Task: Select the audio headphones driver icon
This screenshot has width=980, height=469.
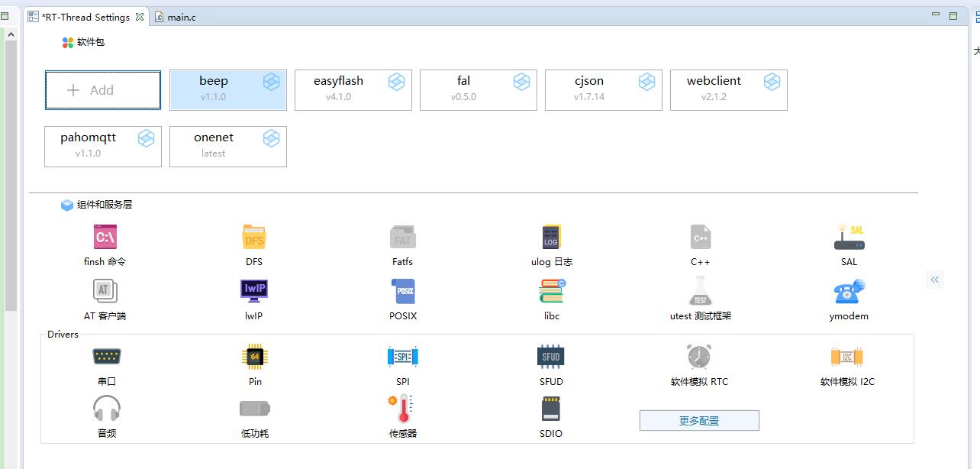Action: [x=107, y=409]
